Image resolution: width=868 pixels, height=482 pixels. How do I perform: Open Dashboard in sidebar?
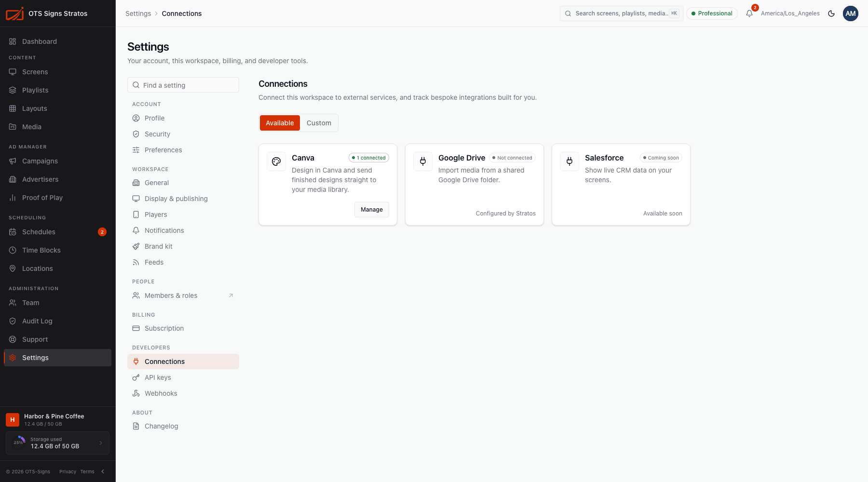57,41
